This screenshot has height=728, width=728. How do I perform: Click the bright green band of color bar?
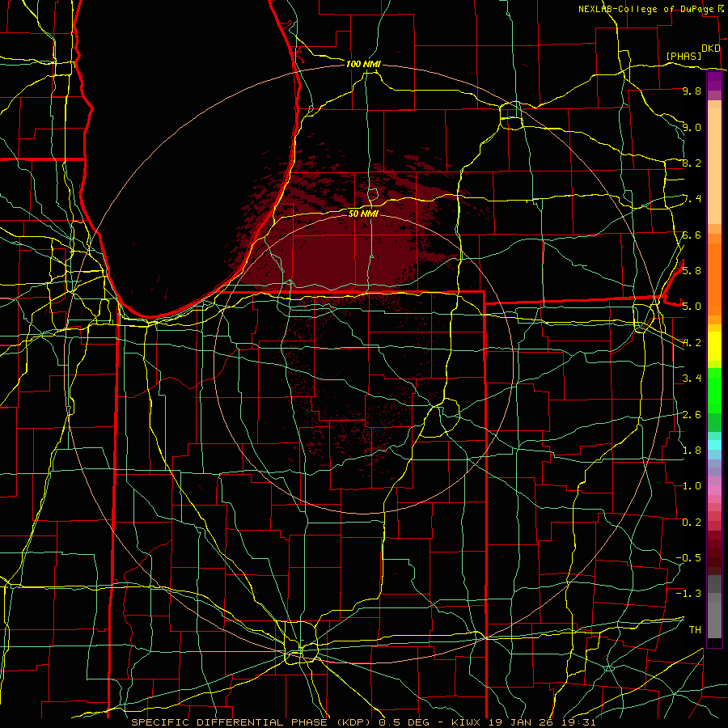pyautogui.click(x=714, y=390)
